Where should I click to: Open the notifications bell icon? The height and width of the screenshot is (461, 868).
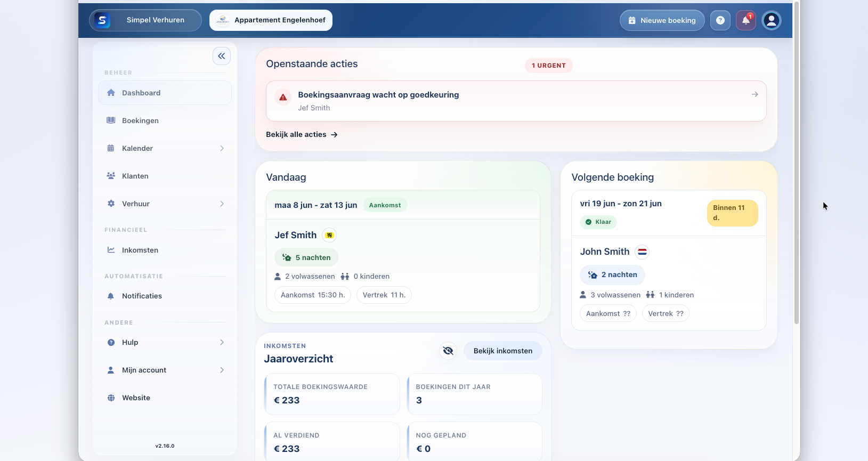pos(746,20)
